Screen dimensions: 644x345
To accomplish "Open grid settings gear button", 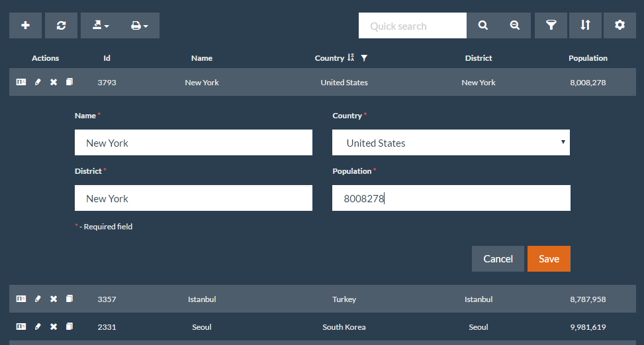I will [620, 25].
